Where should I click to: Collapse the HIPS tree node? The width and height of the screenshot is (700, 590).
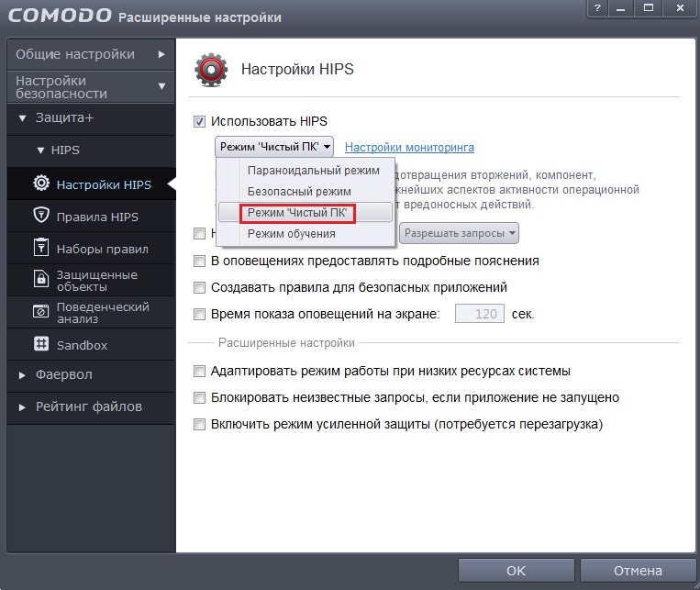coord(40,150)
